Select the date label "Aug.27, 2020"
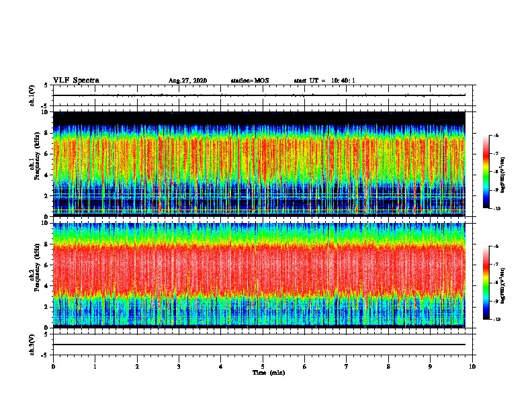 [187, 81]
